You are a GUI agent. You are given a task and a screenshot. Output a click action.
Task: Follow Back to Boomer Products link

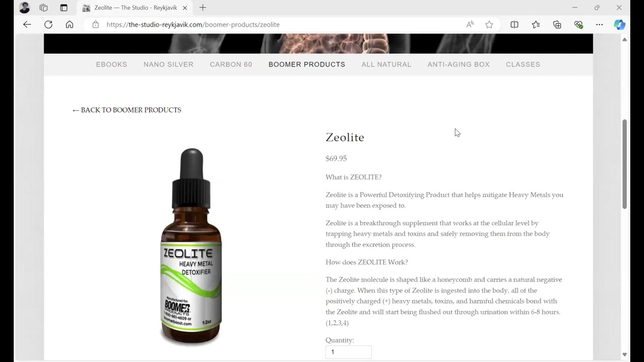coord(127,110)
